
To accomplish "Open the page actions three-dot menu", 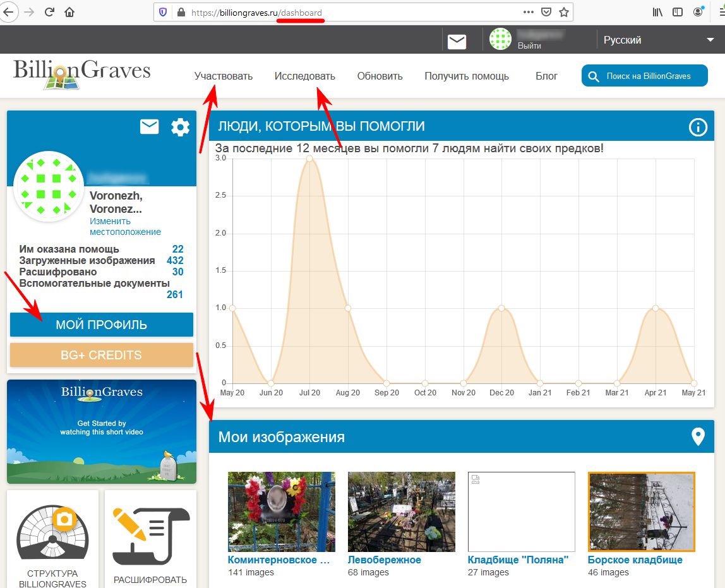I will [x=529, y=13].
